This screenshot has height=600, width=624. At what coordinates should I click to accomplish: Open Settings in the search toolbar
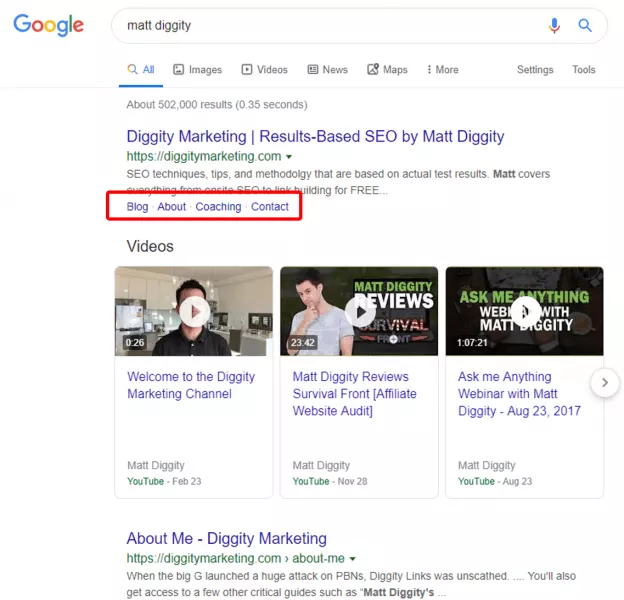(535, 70)
